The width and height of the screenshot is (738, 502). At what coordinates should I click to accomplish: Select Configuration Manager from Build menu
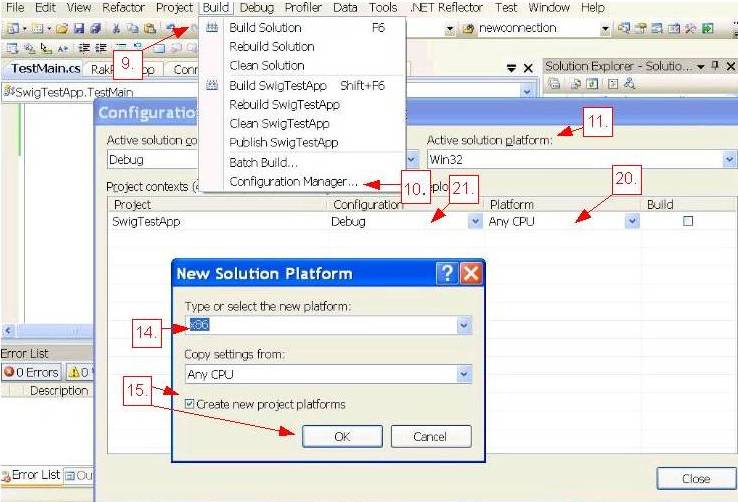tap(292, 182)
